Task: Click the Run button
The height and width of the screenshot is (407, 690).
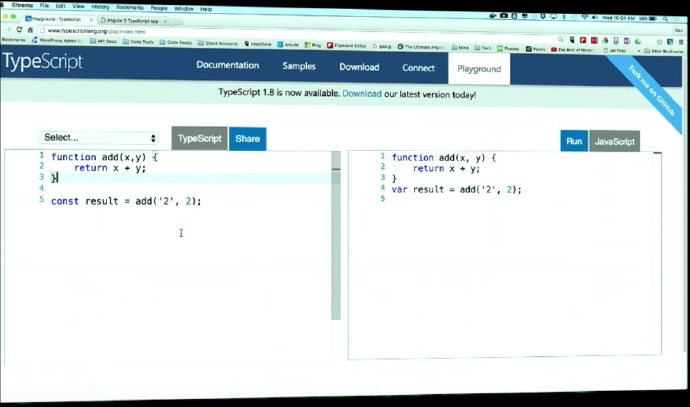Action: (574, 141)
